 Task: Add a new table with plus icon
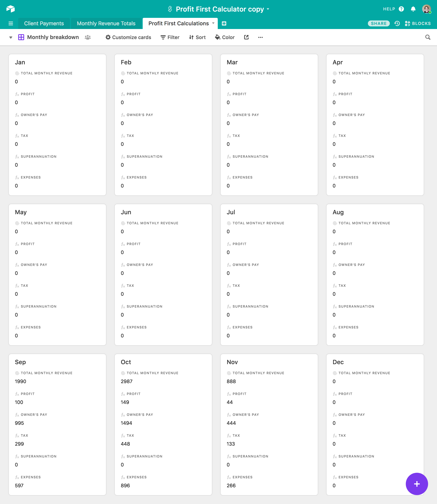[x=224, y=23]
